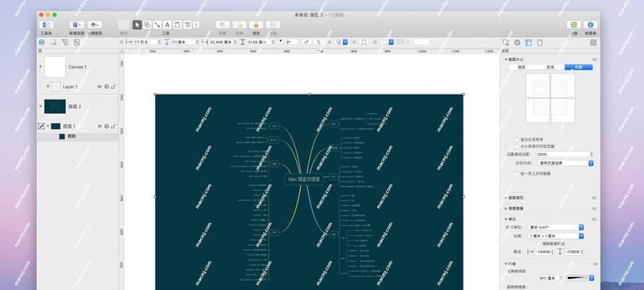This screenshot has width=644, height=290.
Task: Enable the checkbox under the 比例 scale row
Action: pos(538,244)
